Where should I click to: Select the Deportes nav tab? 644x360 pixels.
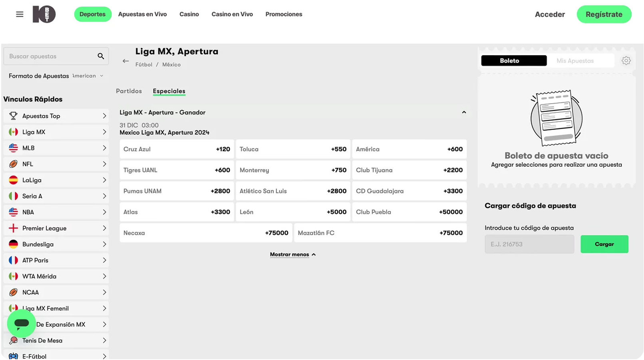[93, 14]
